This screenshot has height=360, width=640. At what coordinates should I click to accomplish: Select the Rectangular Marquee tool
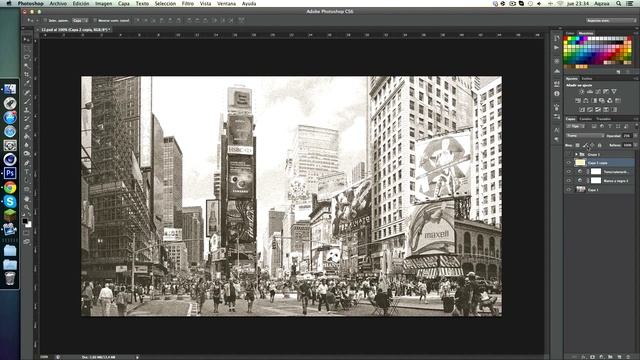coord(27,49)
